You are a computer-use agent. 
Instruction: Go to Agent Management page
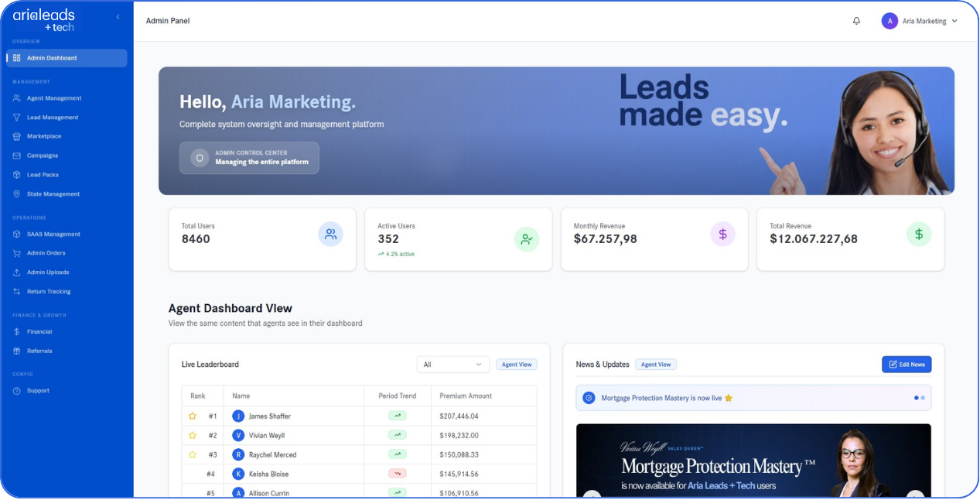67,98
